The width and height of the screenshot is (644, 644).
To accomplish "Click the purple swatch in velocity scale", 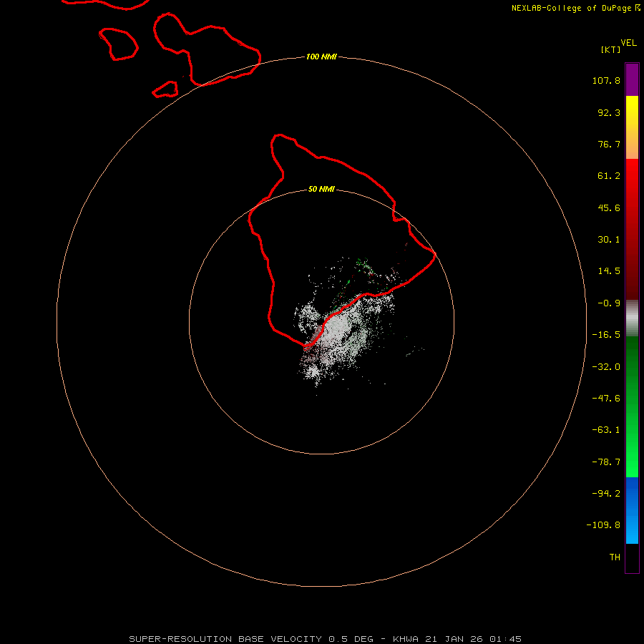I will tap(632, 79).
